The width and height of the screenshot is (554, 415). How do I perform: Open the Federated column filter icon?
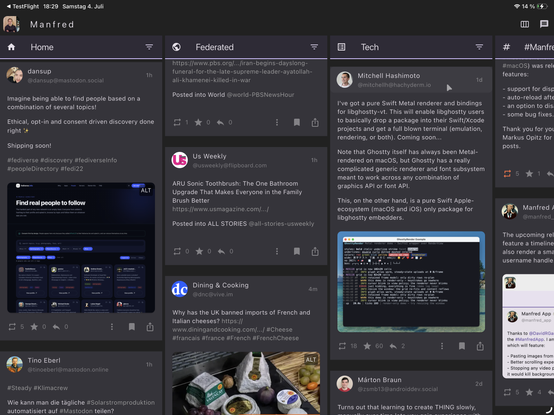pos(314,47)
